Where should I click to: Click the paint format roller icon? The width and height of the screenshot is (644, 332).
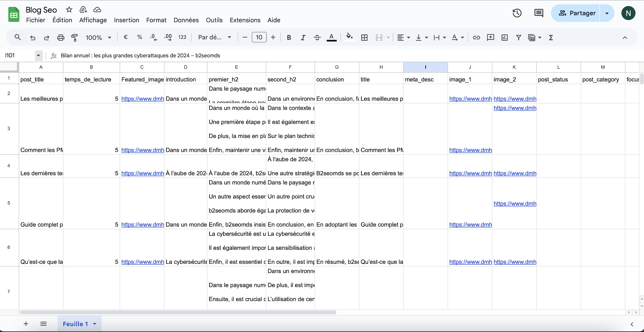[x=74, y=38]
